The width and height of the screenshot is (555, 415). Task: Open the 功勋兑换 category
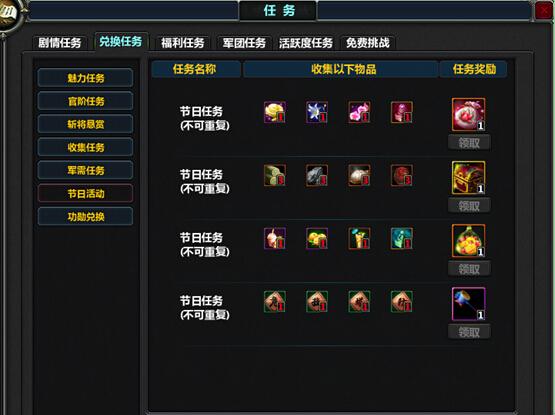click(85, 216)
